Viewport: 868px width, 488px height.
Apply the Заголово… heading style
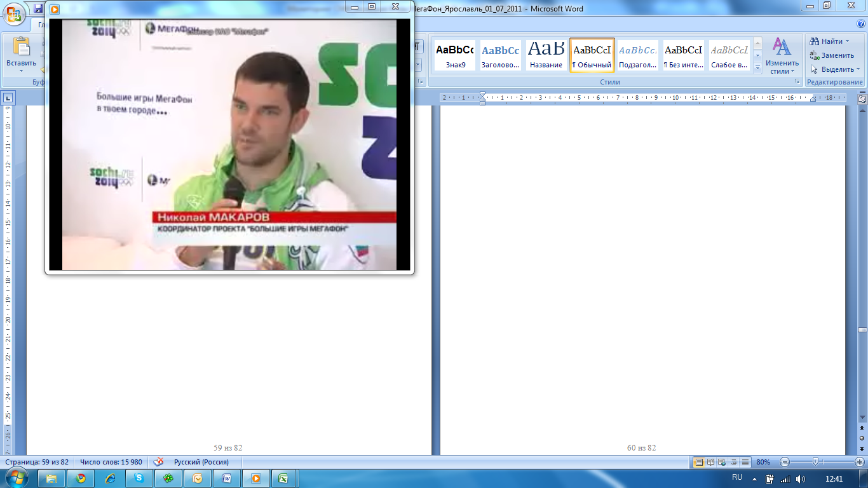coord(501,55)
